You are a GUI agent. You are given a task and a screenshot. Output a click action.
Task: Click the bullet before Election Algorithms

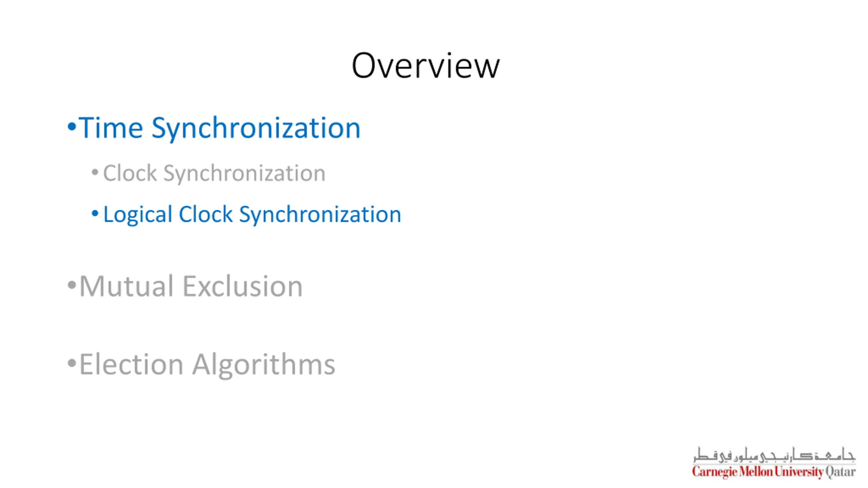(72, 363)
